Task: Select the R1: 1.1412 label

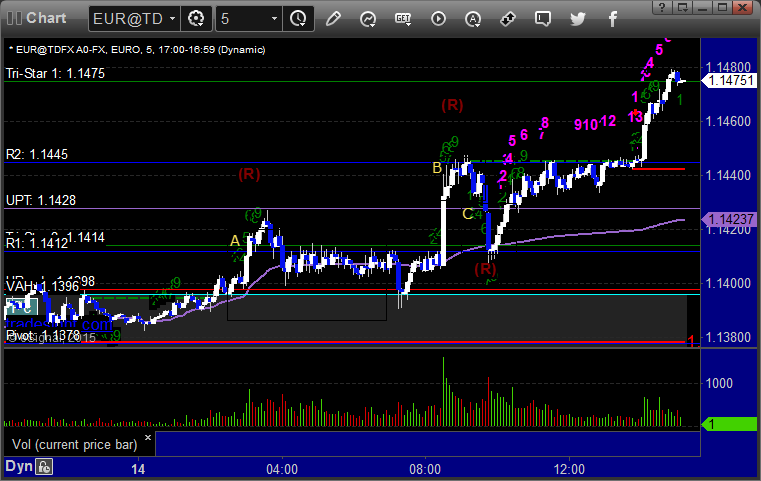Action: (37, 243)
